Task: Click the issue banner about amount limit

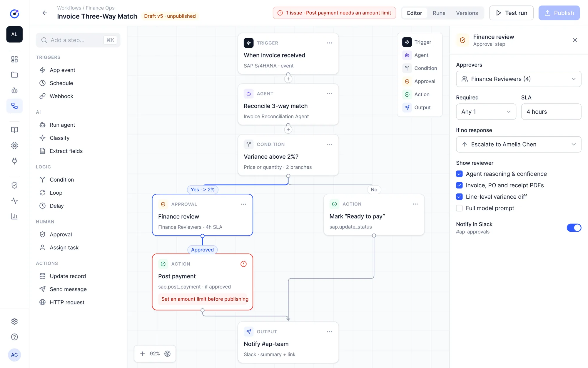Action: (x=334, y=13)
